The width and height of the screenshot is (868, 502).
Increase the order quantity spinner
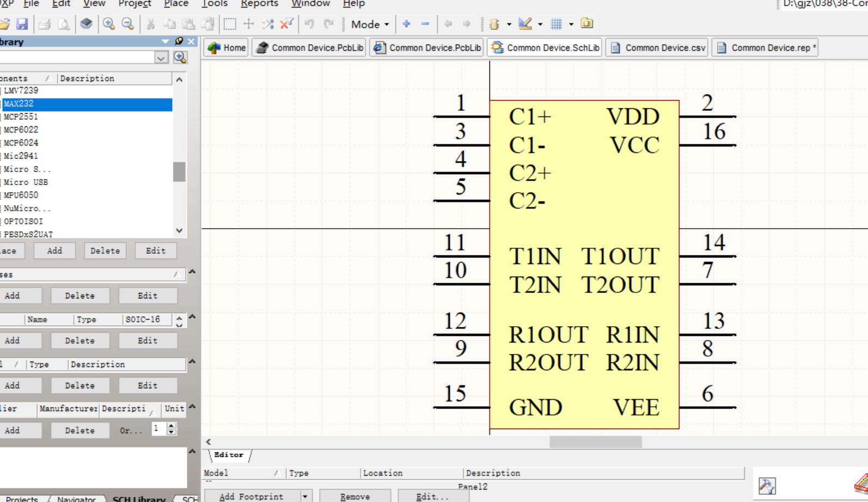click(x=172, y=426)
